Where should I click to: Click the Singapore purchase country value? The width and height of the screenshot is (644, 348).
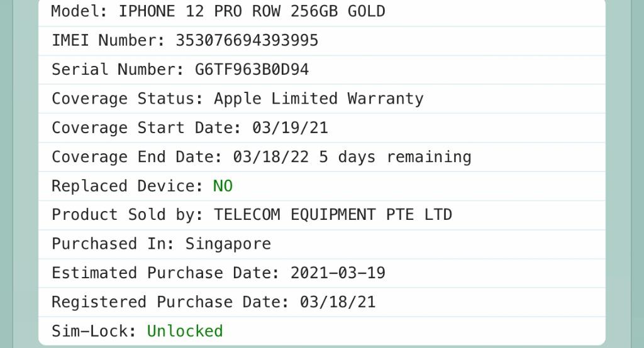[228, 244]
